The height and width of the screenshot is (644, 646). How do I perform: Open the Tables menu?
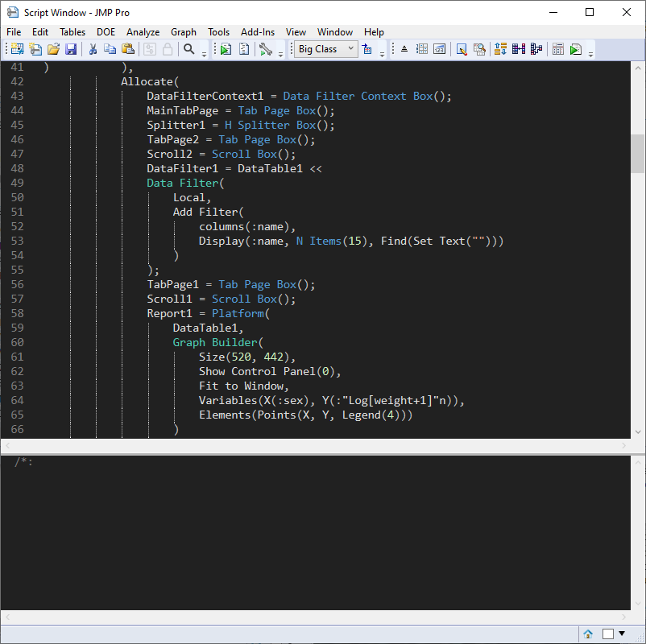(72, 31)
